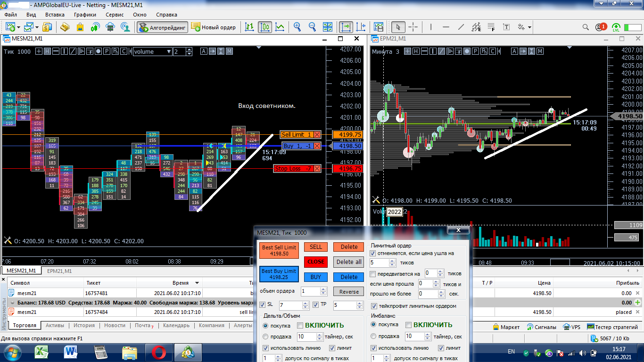Switch chart to bar chart mode
The height and width of the screenshot is (362, 644).
(x=249, y=27)
